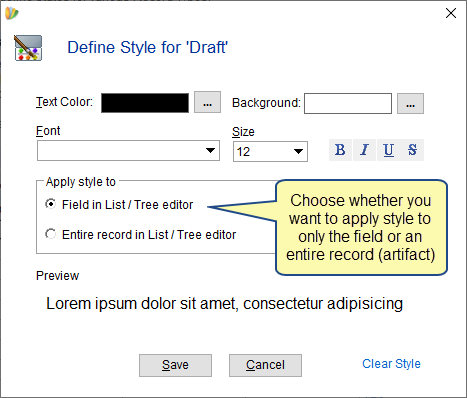This screenshot has height=398, width=467.
Task: Select 'Field in List / Tree editor' radio
Action: point(51,204)
